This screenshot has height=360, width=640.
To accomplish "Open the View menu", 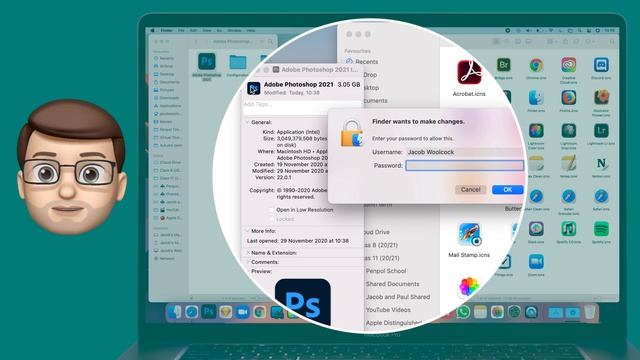I will [207, 31].
